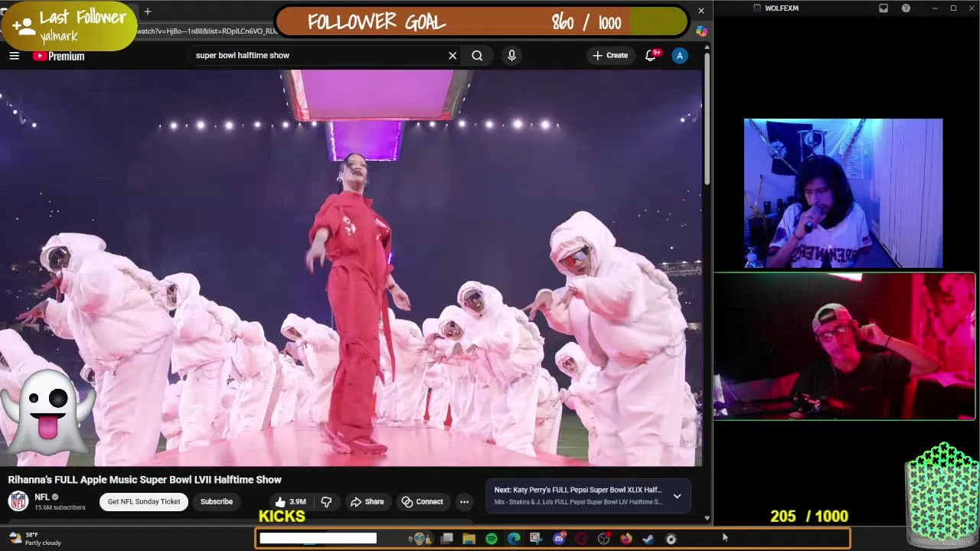Image resolution: width=980 pixels, height=551 pixels.
Task: Minimize the WOLFEXM window
Action: pyautogui.click(x=934, y=8)
